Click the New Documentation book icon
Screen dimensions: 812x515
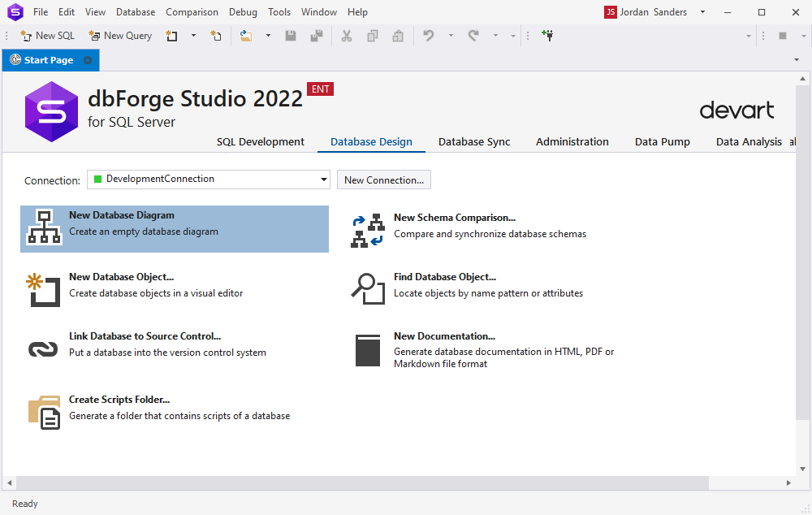368,350
